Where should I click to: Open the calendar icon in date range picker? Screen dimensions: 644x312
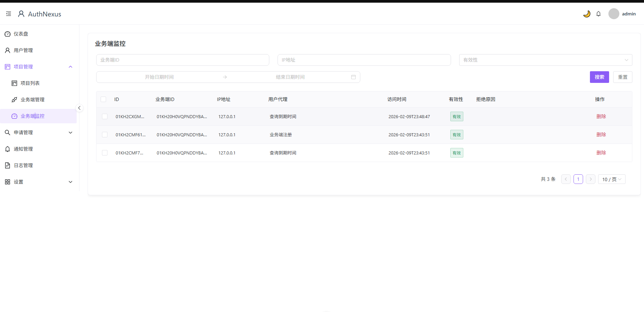pyautogui.click(x=353, y=77)
